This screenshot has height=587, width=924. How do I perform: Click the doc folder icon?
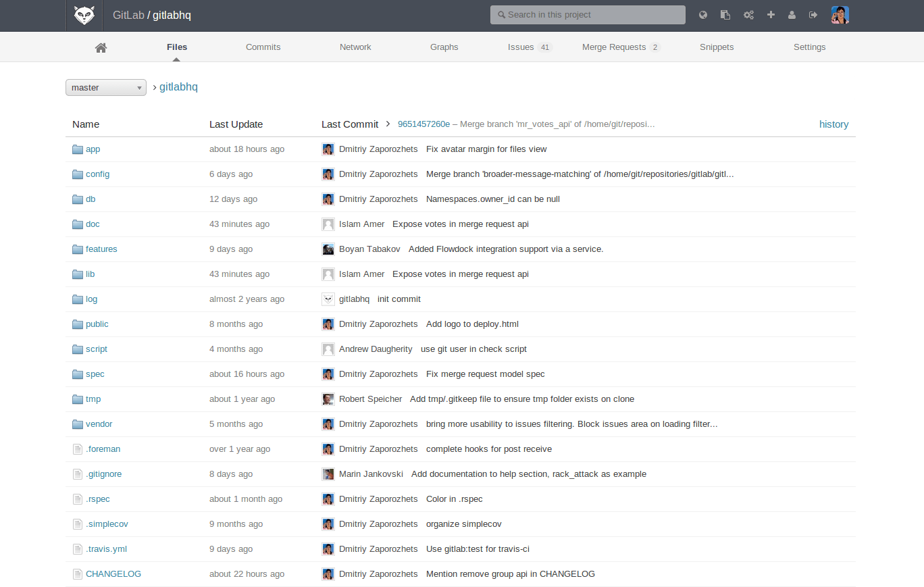click(78, 224)
